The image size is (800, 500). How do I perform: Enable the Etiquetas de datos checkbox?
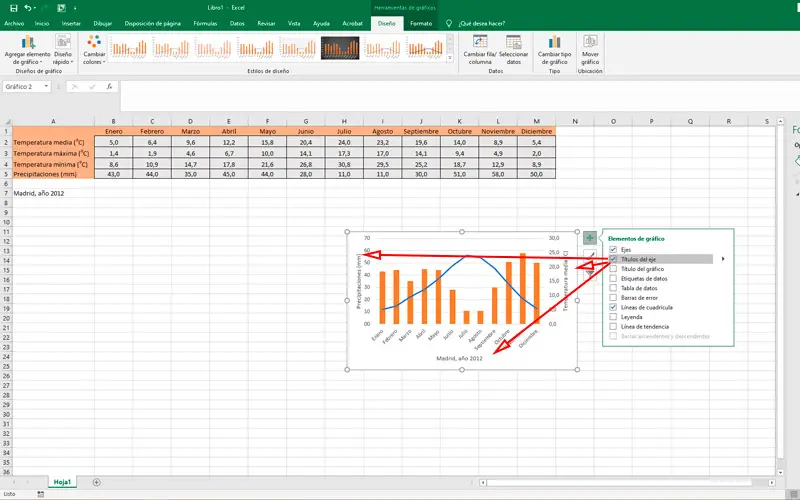pos(613,279)
